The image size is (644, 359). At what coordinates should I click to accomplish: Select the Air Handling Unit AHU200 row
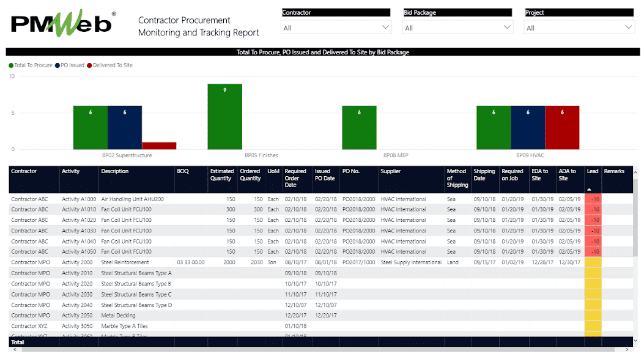(x=131, y=199)
